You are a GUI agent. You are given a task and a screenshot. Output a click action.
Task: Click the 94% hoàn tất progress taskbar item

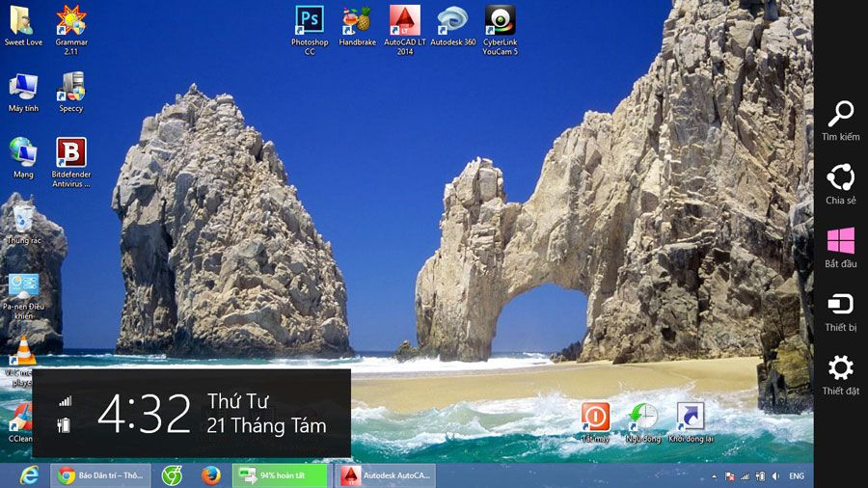coord(282,475)
